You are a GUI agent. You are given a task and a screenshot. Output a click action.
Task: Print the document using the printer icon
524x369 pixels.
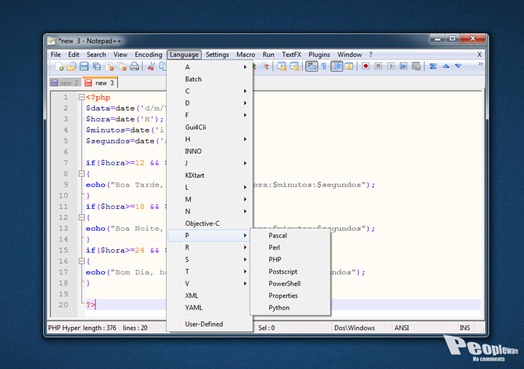coord(134,67)
